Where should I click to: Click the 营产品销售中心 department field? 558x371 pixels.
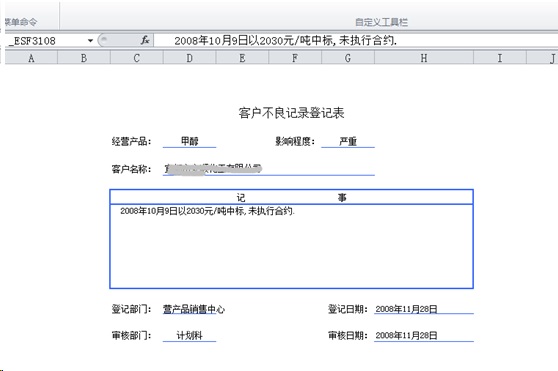point(194,309)
